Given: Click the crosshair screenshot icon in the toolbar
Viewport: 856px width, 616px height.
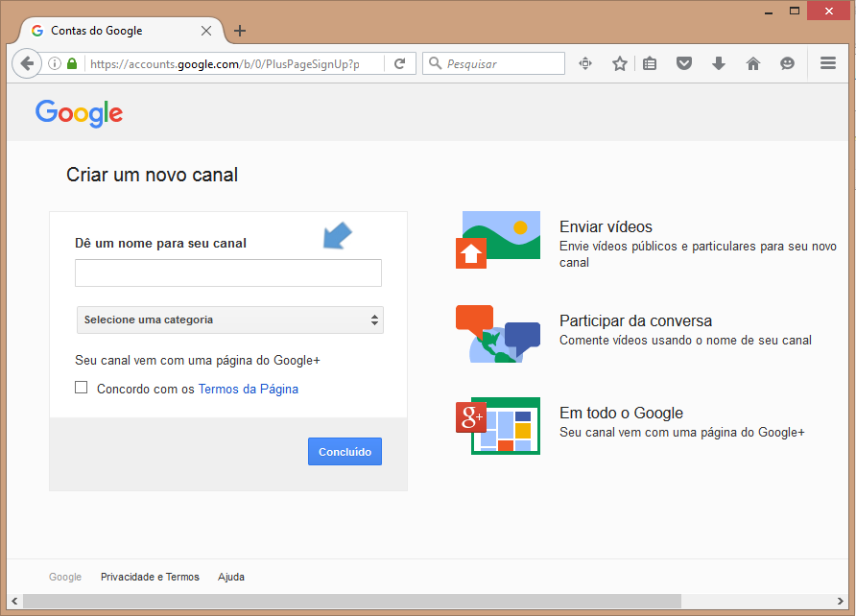Looking at the screenshot, I should pyautogui.click(x=585, y=64).
